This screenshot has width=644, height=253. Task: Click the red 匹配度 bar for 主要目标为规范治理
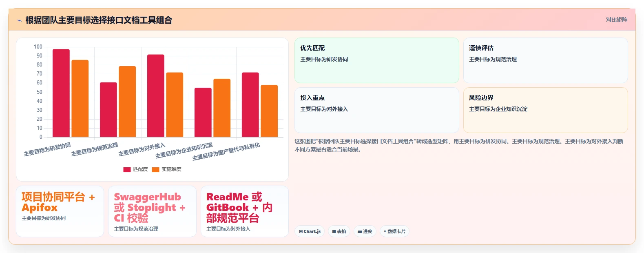(108, 110)
